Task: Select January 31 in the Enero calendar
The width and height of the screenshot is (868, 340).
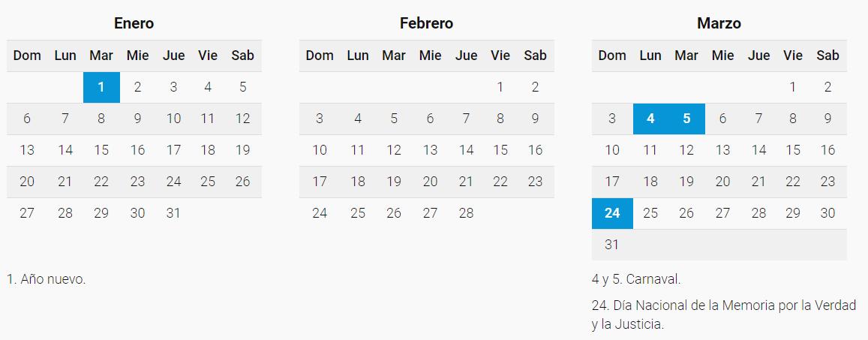Action: 173,213
